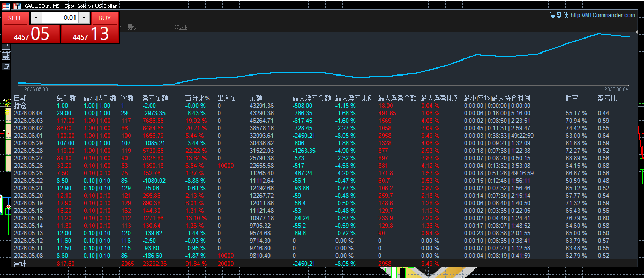
Task: Select the 2026.05.21 date row
Action: [28, 188]
